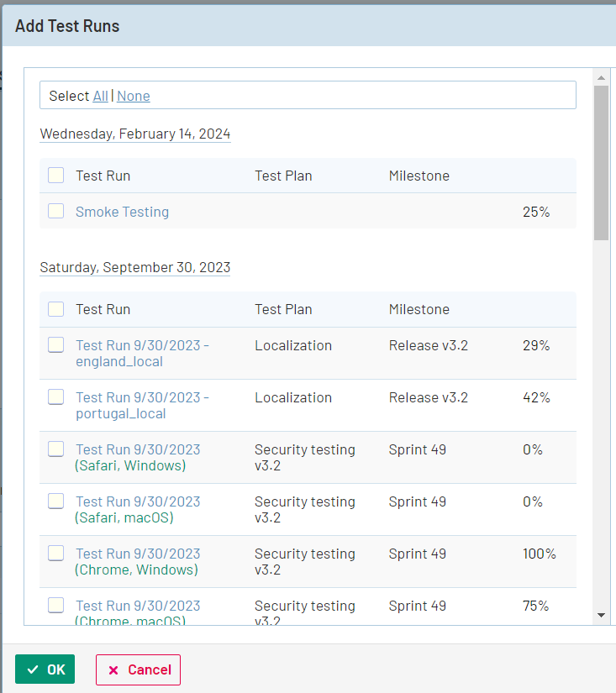616x693 pixels.
Task: Open Test Run 9/30/2023 - england_local link
Action: (x=141, y=354)
